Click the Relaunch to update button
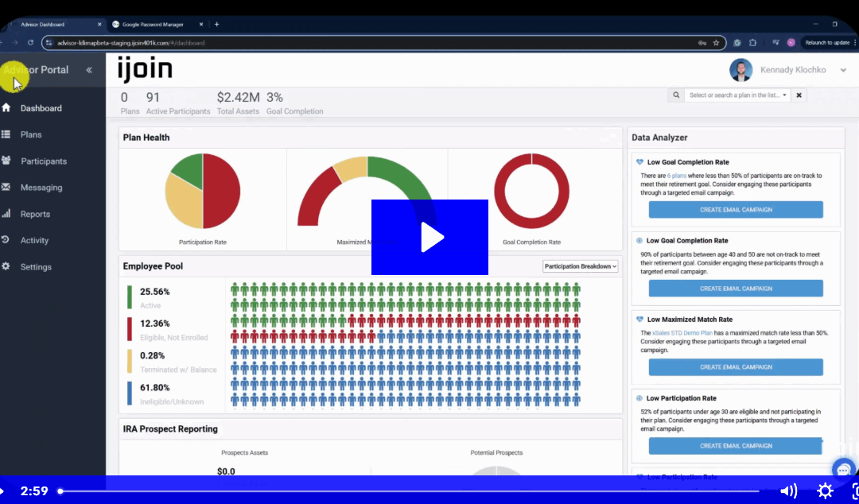The width and height of the screenshot is (859, 504). (x=827, y=43)
